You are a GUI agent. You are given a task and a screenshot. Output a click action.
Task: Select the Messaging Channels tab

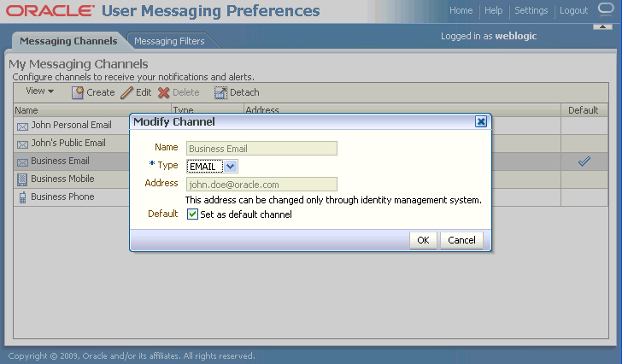pyautogui.click(x=68, y=41)
